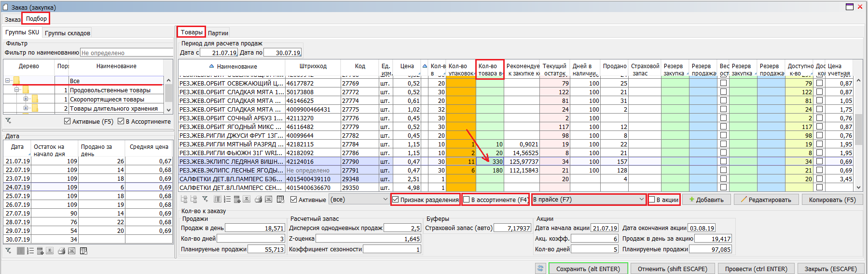Uncheck Активные (F5) under the SKU tree
This screenshot has width=868, height=274.
click(x=68, y=121)
